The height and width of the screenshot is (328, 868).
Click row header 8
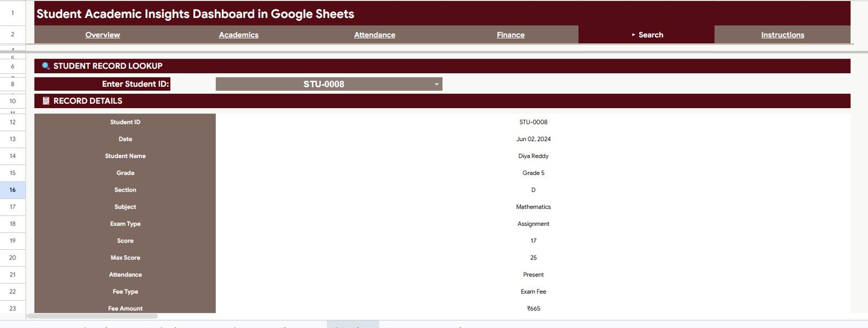pyautogui.click(x=12, y=84)
